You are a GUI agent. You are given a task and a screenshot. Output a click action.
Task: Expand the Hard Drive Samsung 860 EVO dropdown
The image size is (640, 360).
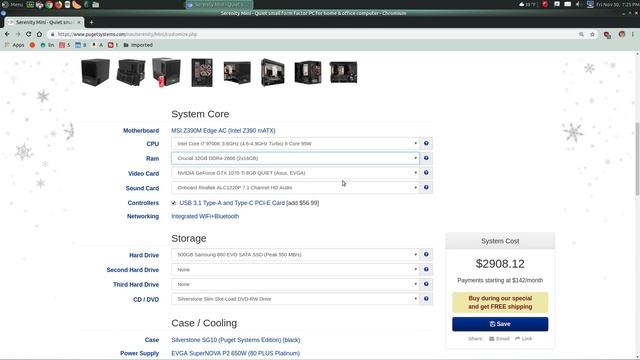(295, 254)
